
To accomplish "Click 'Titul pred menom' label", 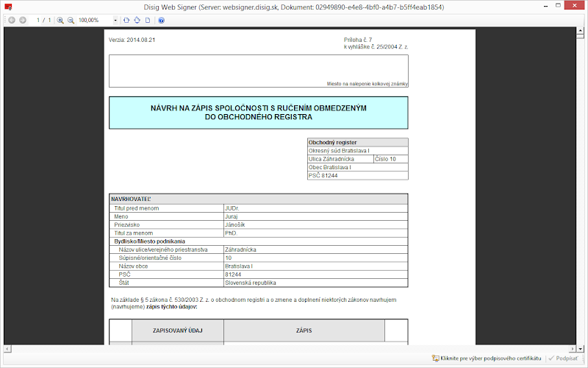I will point(137,208).
